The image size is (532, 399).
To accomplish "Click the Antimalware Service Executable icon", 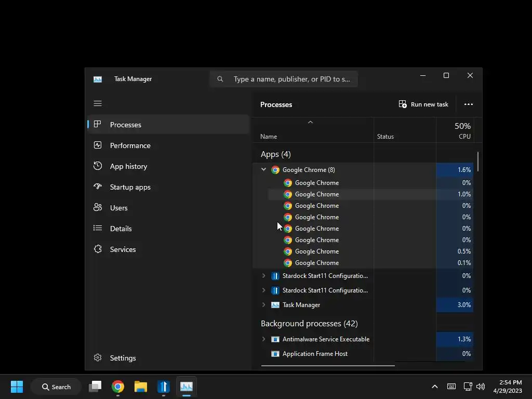I will pyautogui.click(x=275, y=339).
